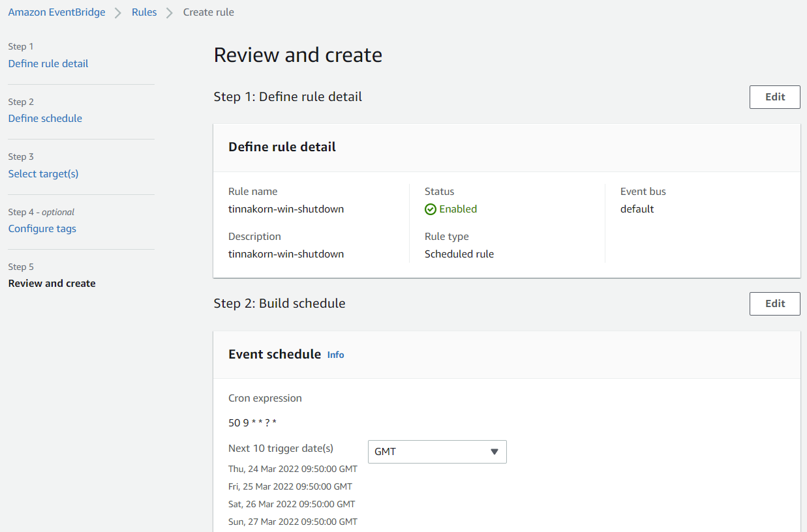Select the Create rule breadcrumb text
Screen dimensions: 807x532
click(209, 12)
